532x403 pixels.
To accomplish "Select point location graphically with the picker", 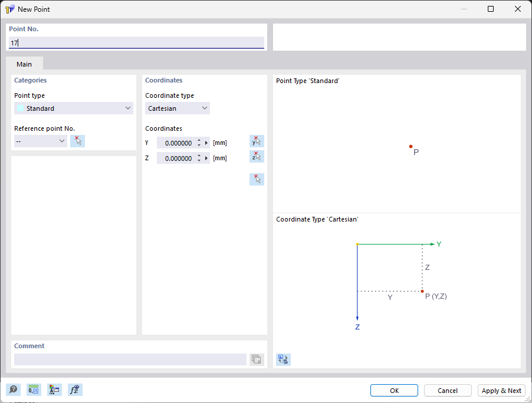I will pos(257,179).
